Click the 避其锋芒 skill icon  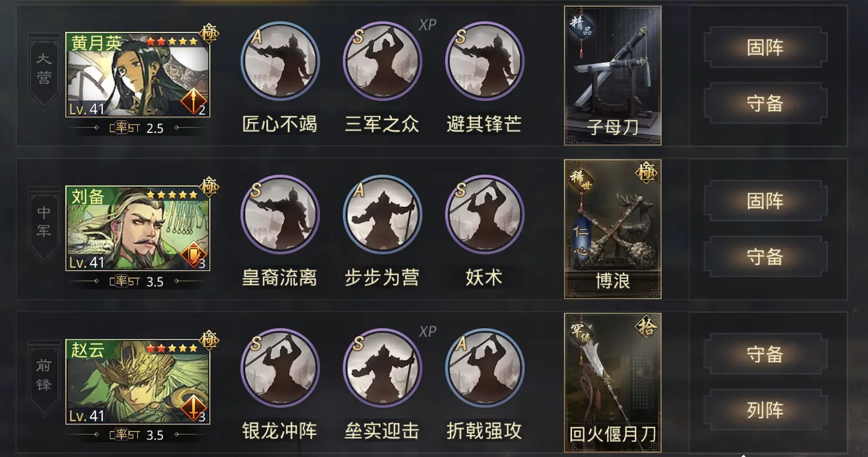(485, 61)
